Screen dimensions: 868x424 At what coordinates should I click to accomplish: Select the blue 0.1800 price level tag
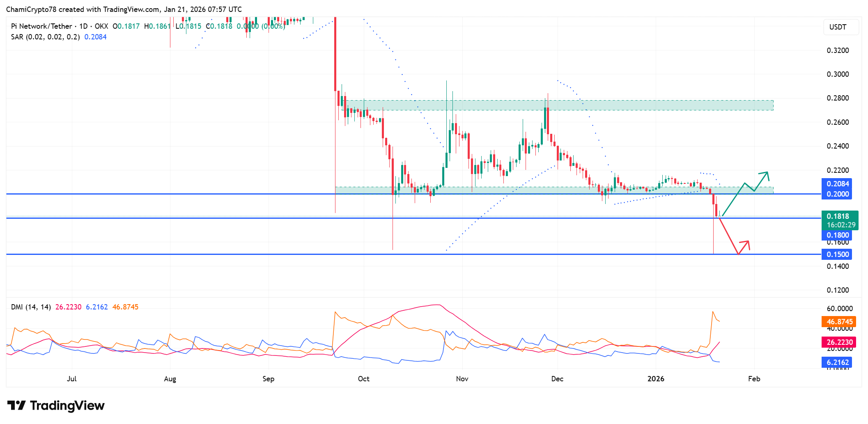(837, 235)
